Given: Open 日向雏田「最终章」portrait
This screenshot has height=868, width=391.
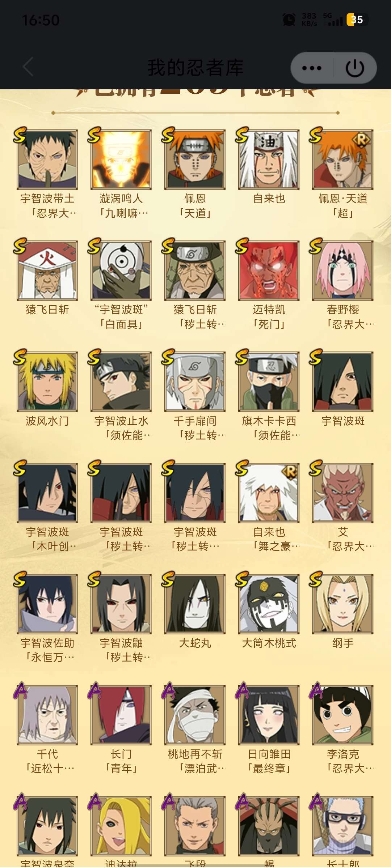Looking at the screenshot, I should tap(269, 715).
